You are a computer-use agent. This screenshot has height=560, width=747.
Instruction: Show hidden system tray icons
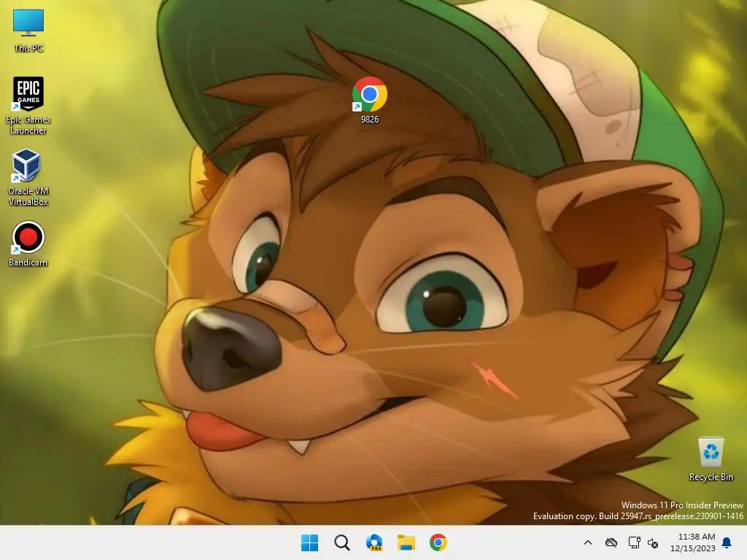click(588, 542)
